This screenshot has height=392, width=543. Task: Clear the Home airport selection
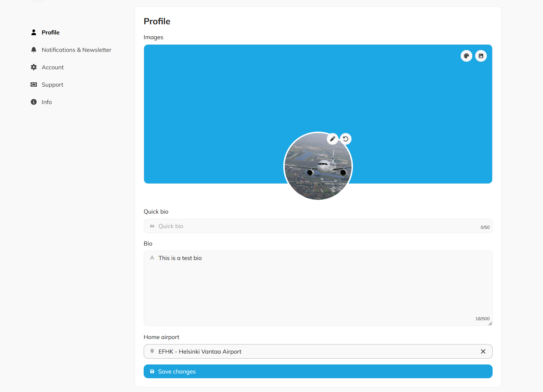pos(483,351)
